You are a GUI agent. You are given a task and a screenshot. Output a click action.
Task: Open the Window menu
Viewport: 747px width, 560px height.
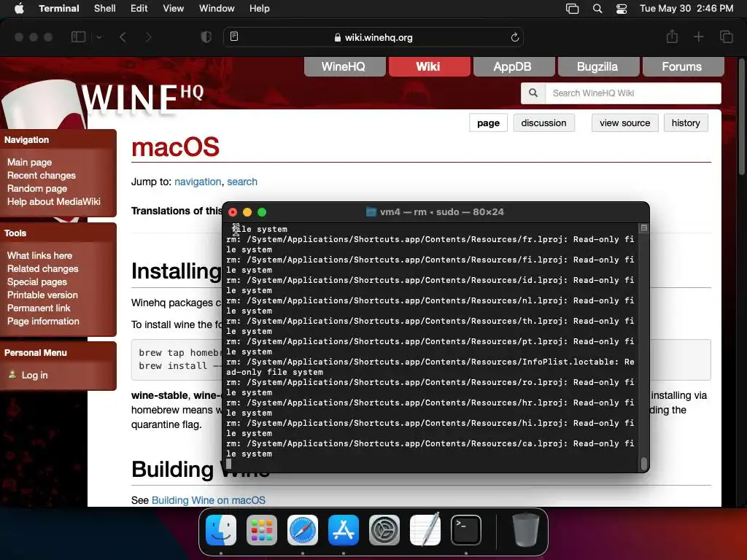217,9
